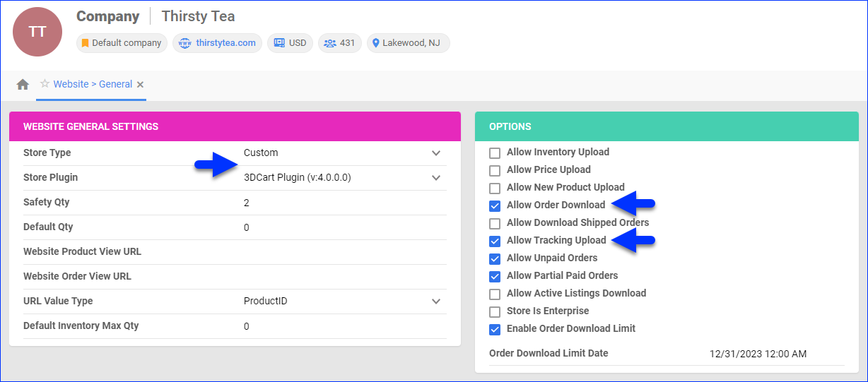Uncheck Allow Order Download option

tap(495, 205)
